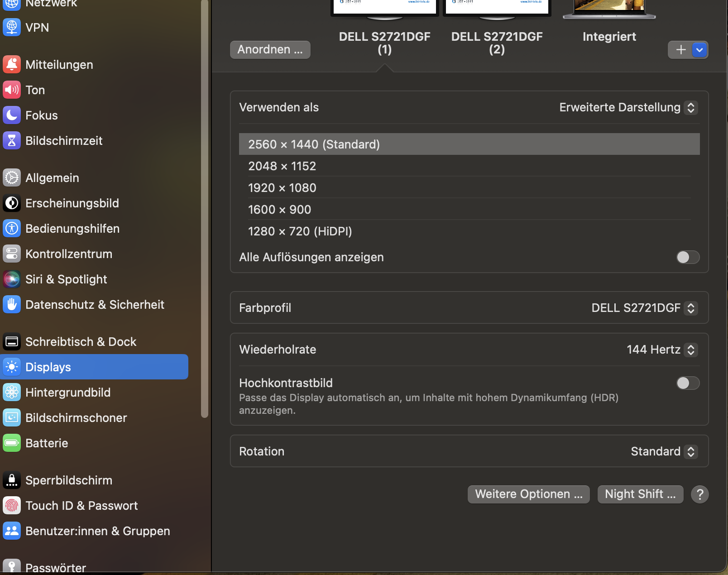Viewport: 728px width, 575px height.
Task: Click the sidebar scrollbar
Action: [x=205, y=208]
